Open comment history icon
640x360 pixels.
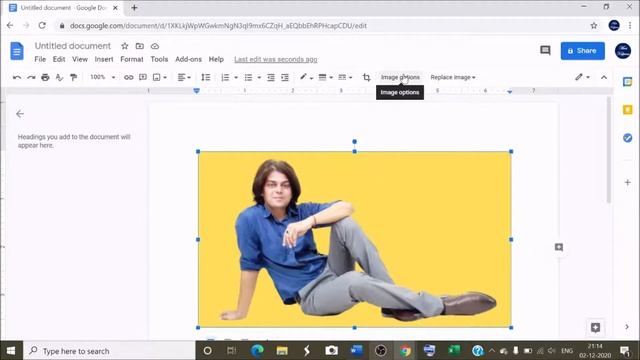tap(545, 50)
